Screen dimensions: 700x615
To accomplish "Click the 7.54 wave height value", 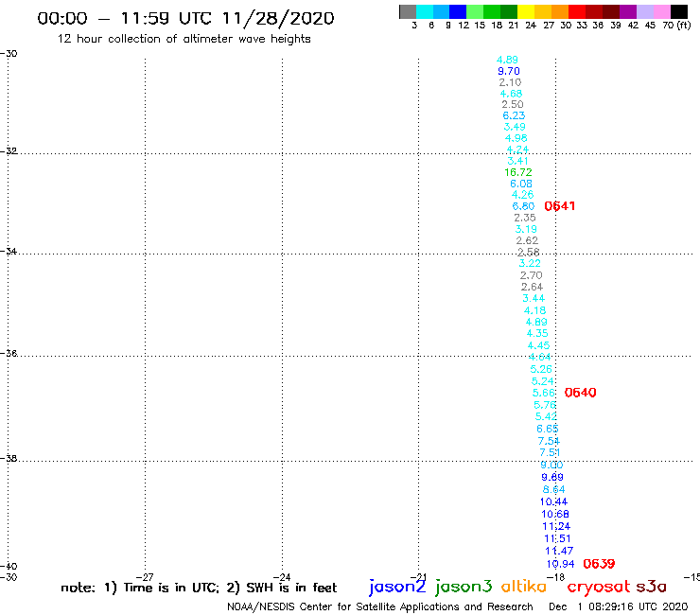I will coord(549,441).
